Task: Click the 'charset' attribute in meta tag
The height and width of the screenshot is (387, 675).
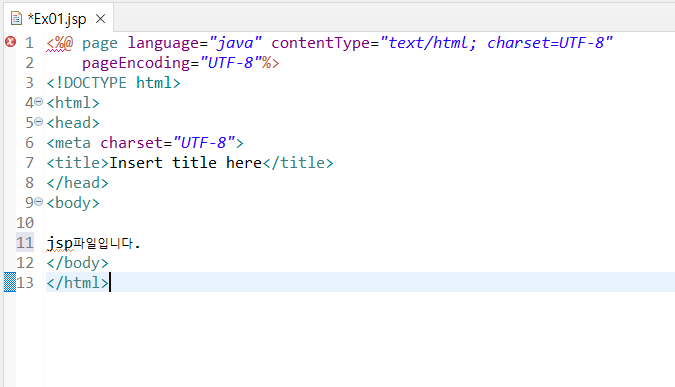Action: pyautogui.click(x=131, y=143)
